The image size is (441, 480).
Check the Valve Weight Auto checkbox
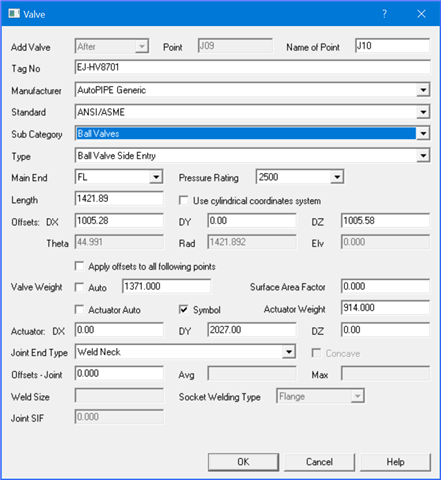click(x=79, y=287)
